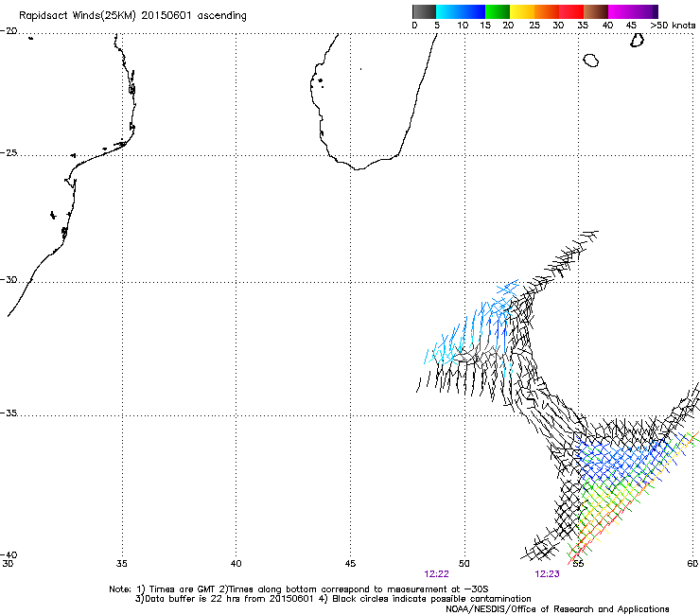
Task: Click the green 15-20 knots color band
Action: pos(498,11)
